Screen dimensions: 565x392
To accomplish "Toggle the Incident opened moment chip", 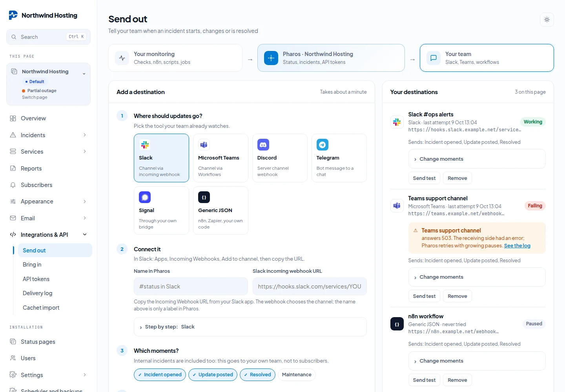I will 160,375.
